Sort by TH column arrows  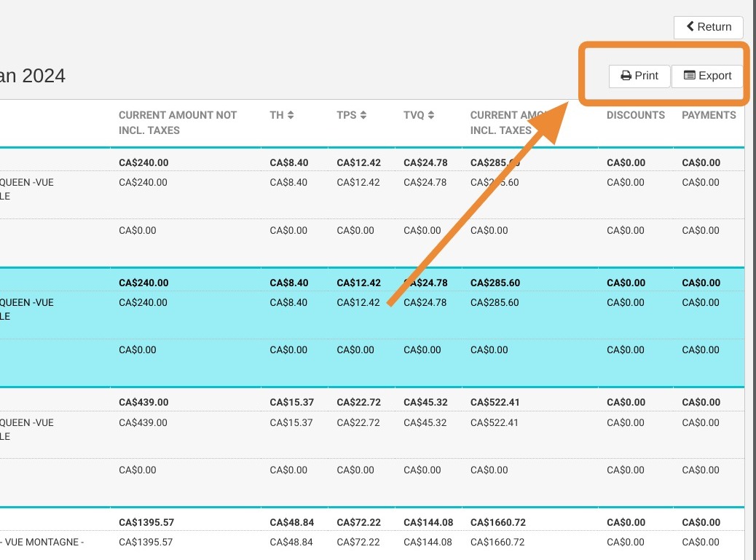coord(291,115)
